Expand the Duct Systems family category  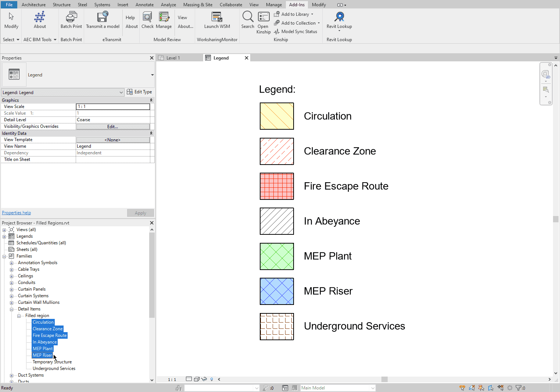click(x=11, y=375)
